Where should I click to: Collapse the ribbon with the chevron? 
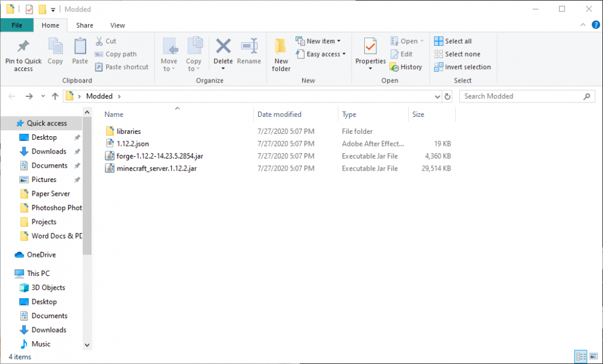[x=583, y=25]
